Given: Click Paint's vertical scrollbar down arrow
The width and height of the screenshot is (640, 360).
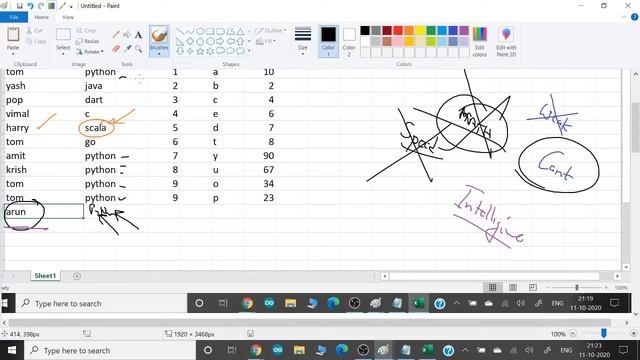Looking at the screenshot, I should 635,314.
